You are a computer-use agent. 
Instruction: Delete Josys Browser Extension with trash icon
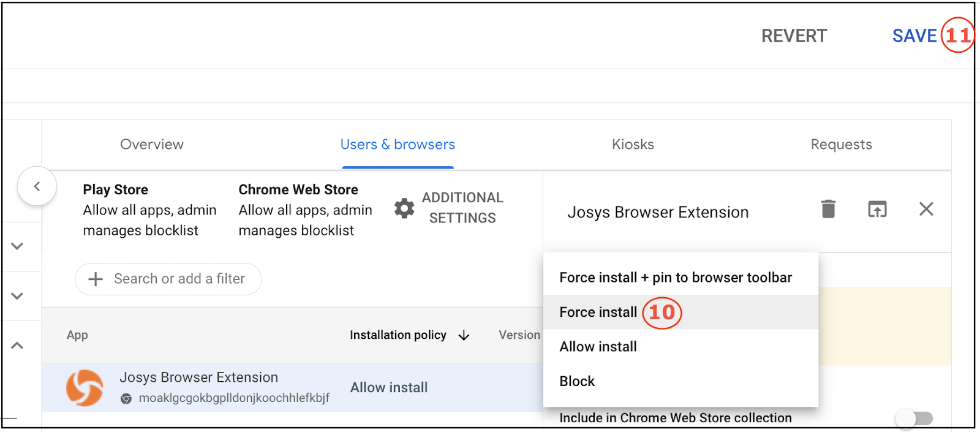click(x=828, y=209)
